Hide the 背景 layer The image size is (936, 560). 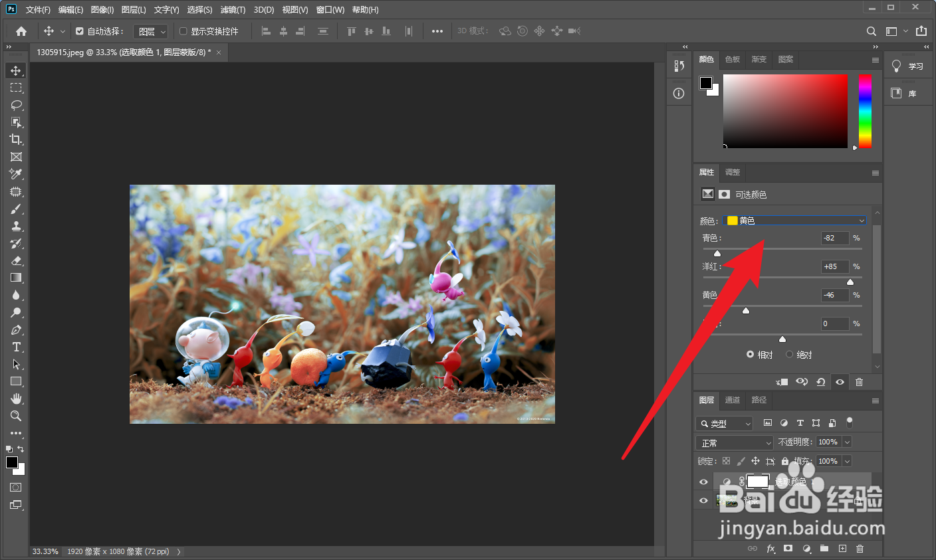703,501
